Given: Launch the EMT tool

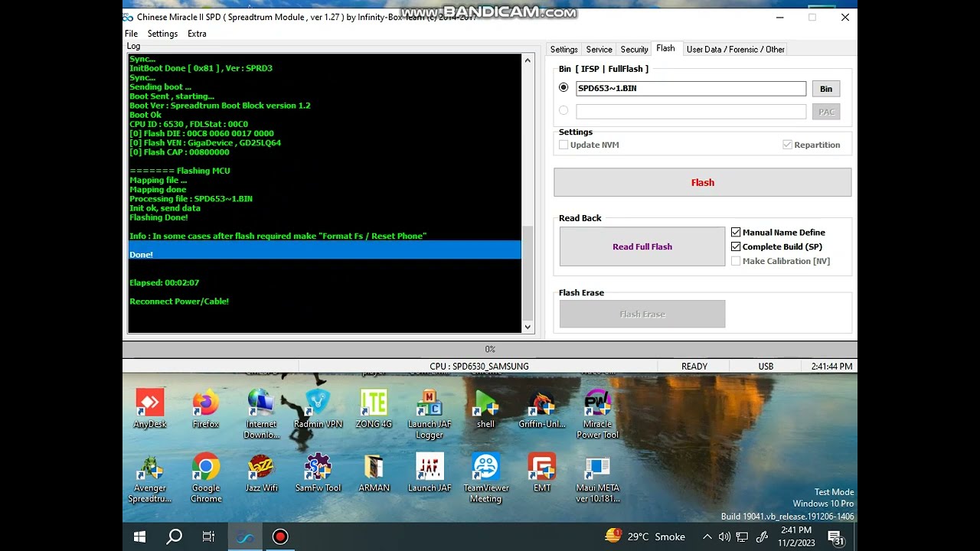Looking at the screenshot, I should [541, 468].
